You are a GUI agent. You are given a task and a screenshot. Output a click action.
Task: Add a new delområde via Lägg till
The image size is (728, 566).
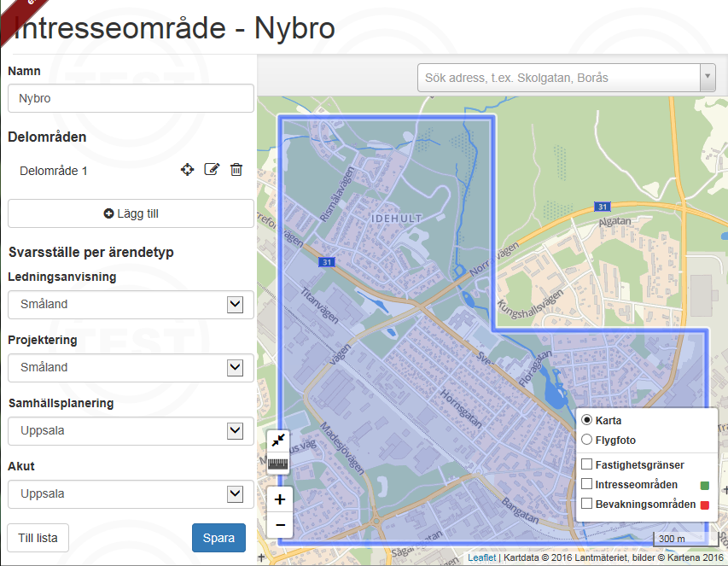click(130, 213)
